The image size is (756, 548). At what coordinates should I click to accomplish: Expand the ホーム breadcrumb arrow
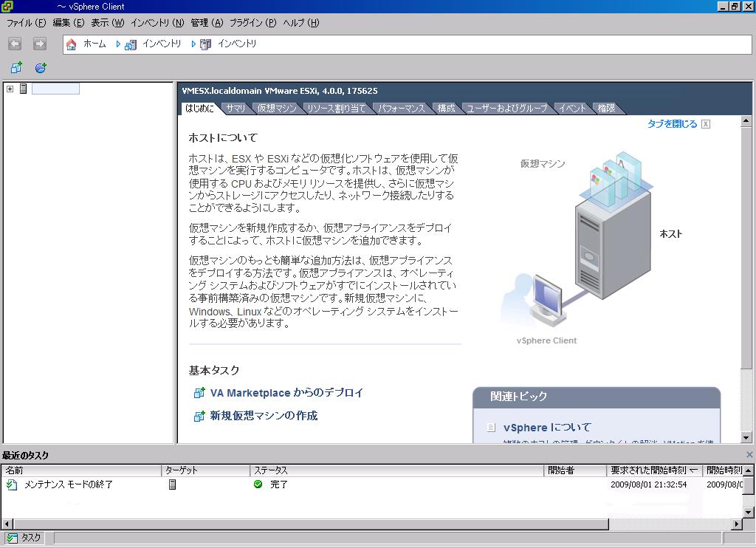click(x=118, y=44)
